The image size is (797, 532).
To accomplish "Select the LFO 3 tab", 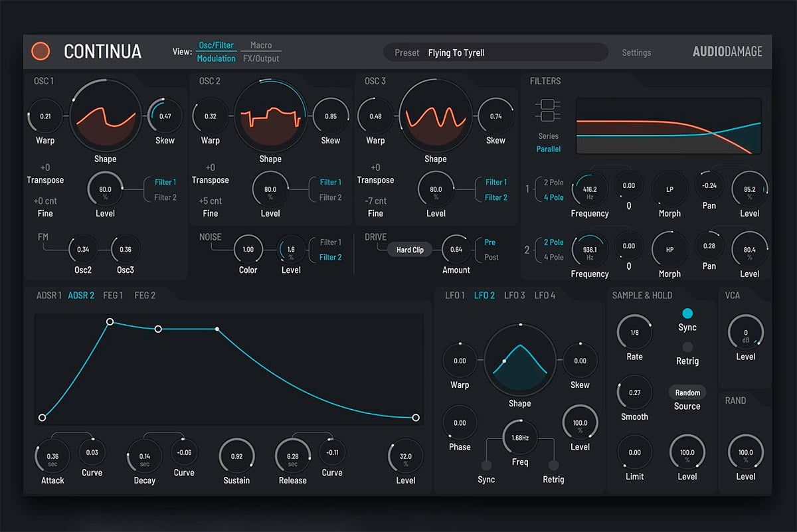I will click(x=515, y=296).
